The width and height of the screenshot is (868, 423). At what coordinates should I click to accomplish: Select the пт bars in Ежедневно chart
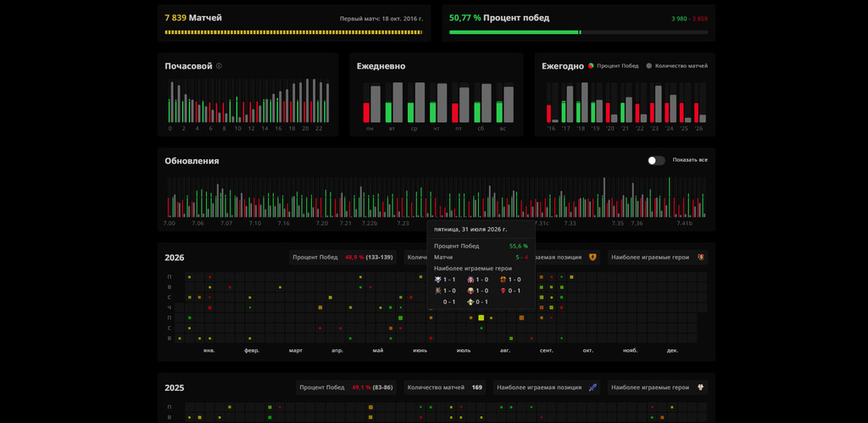pos(460,103)
